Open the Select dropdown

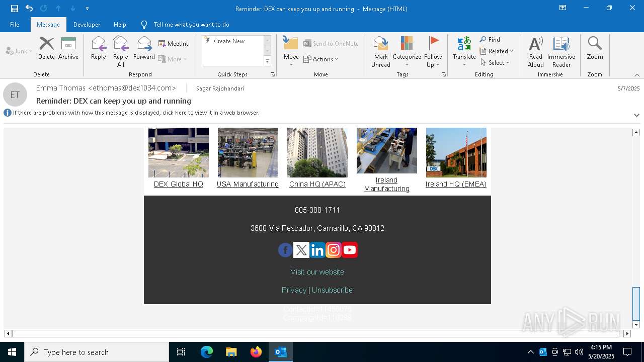pyautogui.click(x=495, y=62)
